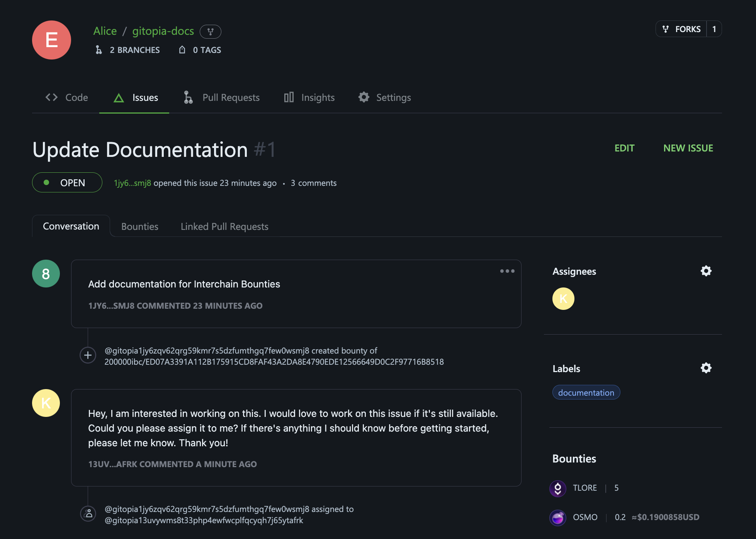
Task: Click the forks count 1
Action: 714,29
